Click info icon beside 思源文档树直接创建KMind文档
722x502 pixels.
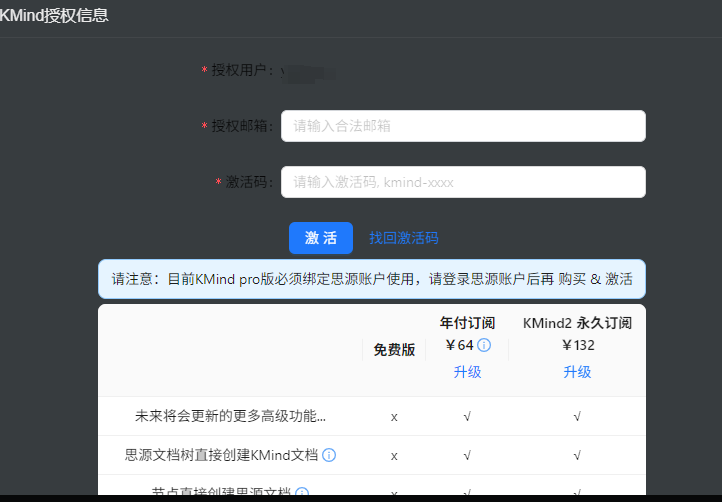[x=329, y=455]
